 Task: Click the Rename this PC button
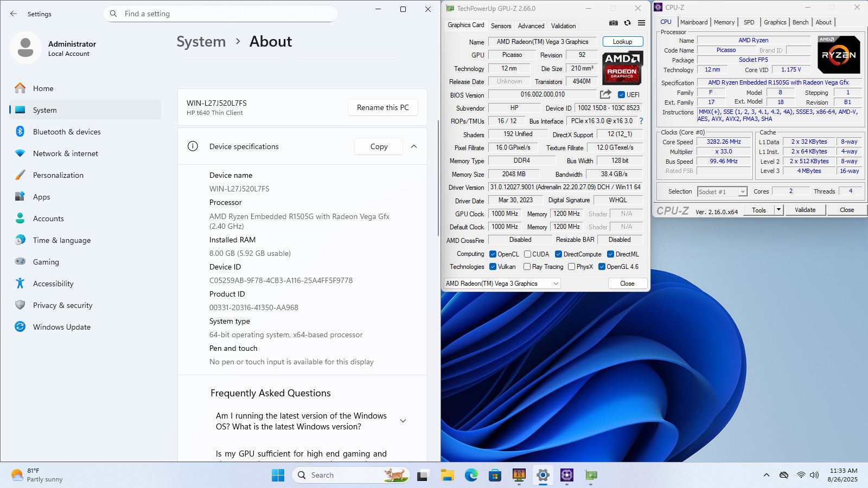(382, 107)
